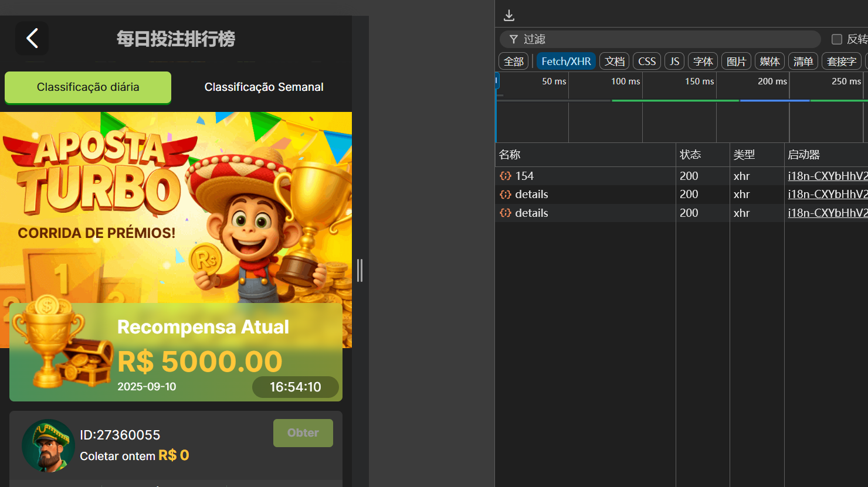868x487 pixels.
Task: Toggle the 反转 invert checkbox
Action: click(x=837, y=39)
